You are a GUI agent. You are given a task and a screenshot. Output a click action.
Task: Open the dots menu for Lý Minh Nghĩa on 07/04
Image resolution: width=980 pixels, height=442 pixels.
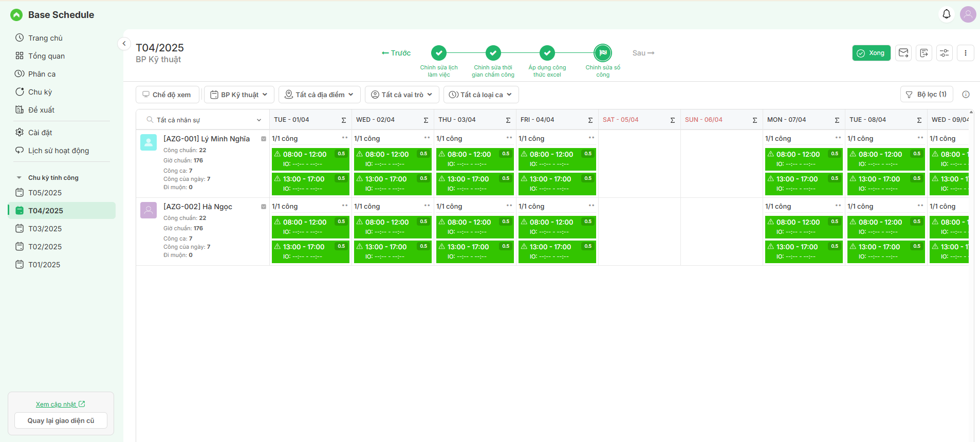click(x=838, y=138)
